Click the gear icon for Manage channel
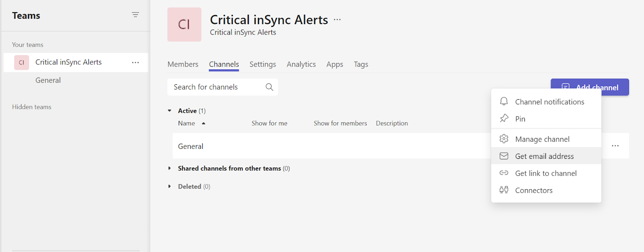644x252 pixels. [x=504, y=139]
